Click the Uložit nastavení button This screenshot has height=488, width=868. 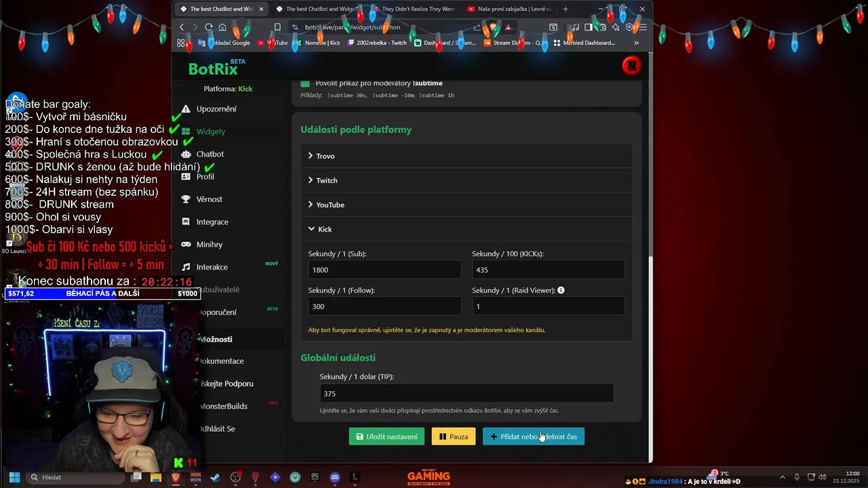pyautogui.click(x=387, y=436)
